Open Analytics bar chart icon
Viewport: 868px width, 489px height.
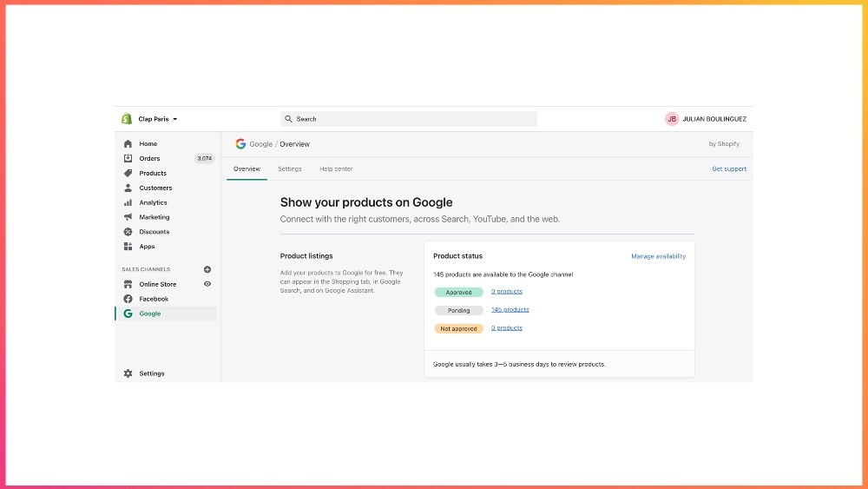click(128, 203)
